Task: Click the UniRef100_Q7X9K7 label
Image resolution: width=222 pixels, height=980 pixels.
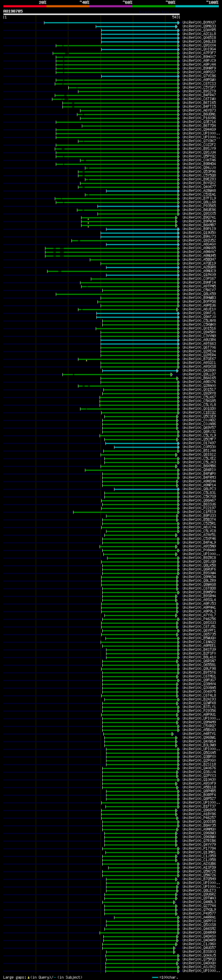Action: click(x=199, y=141)
